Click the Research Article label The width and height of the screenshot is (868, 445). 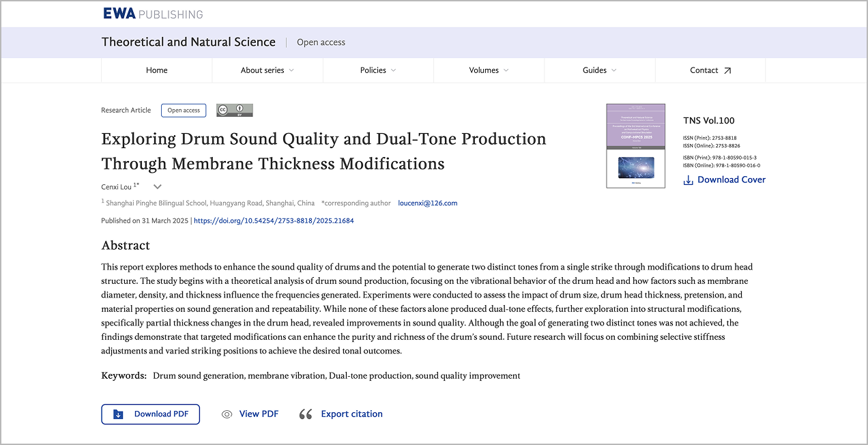point(126,111)
